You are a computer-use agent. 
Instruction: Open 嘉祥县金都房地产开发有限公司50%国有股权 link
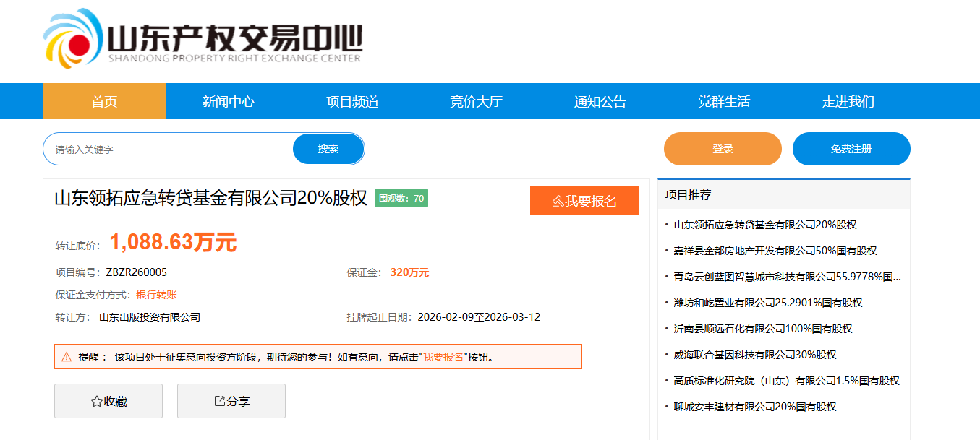pyautogui.click(x=775, y=251)
